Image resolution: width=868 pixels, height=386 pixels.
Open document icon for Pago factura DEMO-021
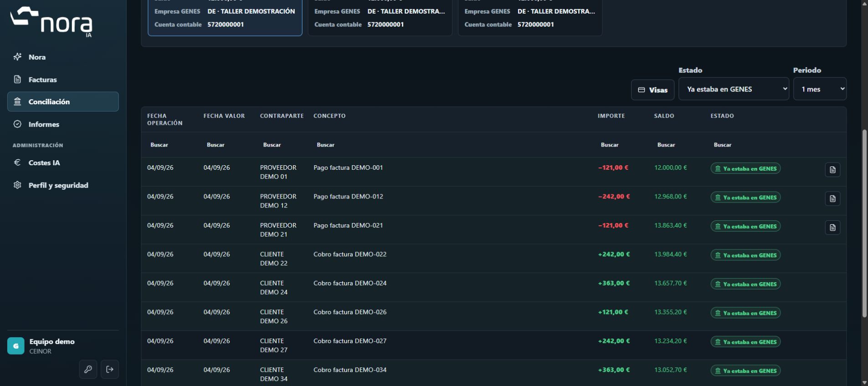tap(832, 228)
